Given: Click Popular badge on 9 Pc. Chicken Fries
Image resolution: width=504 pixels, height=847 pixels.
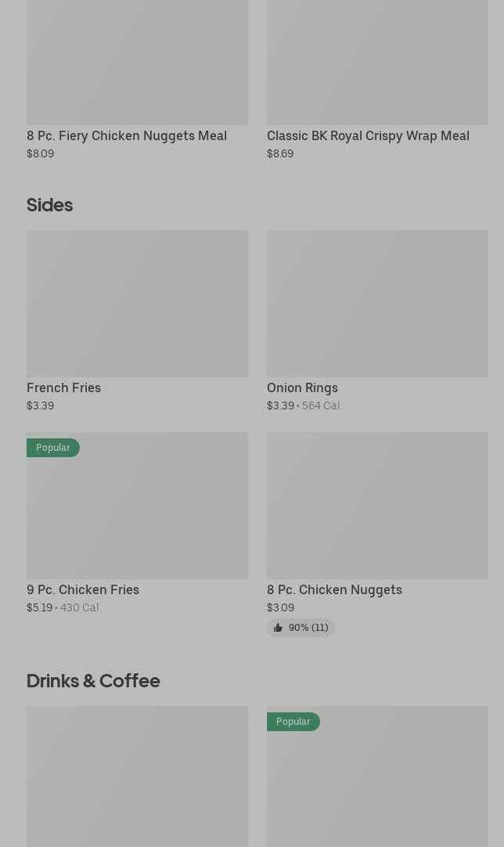Looking at the screenshot, I should [53, 448].
